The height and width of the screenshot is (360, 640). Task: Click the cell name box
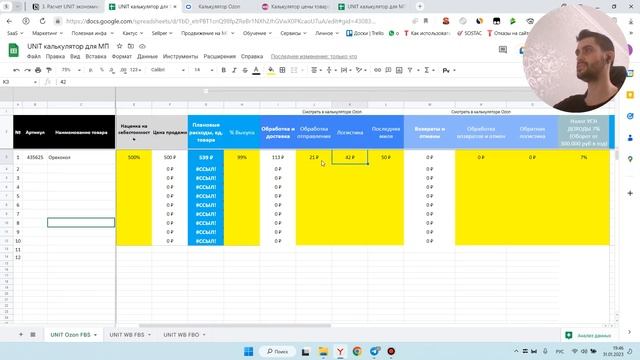tap(19, 82)
